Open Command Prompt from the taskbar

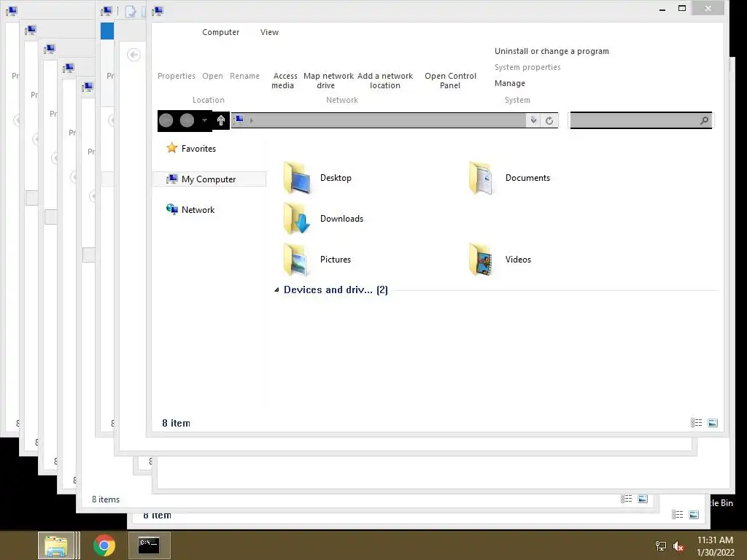coord(149,545)
